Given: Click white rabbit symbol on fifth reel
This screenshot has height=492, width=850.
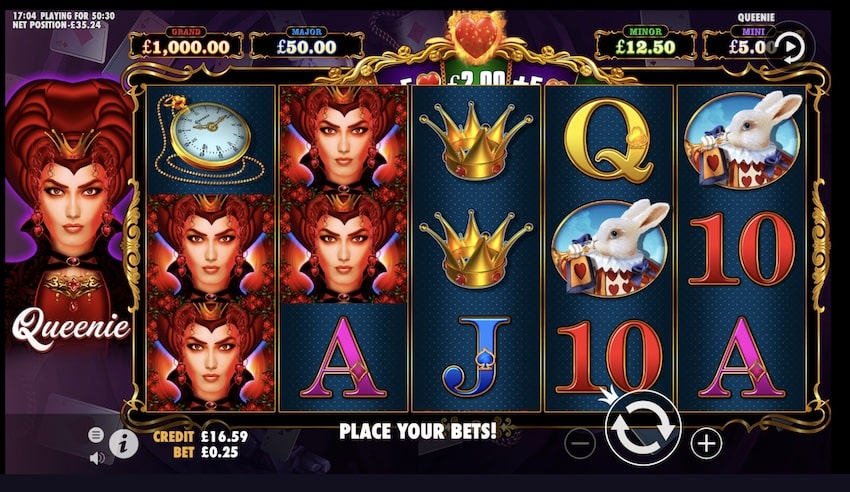Looking at the screenshot, I should [742, 139].
